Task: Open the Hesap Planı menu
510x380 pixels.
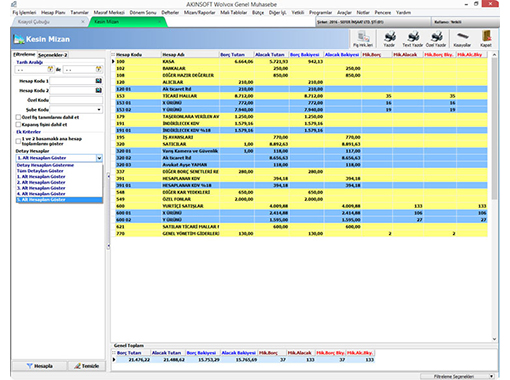Action: (53, 13)
